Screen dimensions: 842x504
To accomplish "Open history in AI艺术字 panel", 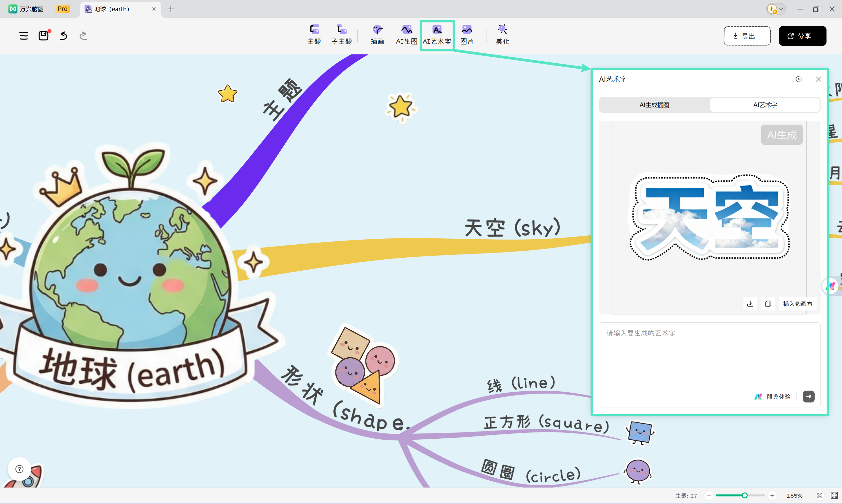I will 798,79.
